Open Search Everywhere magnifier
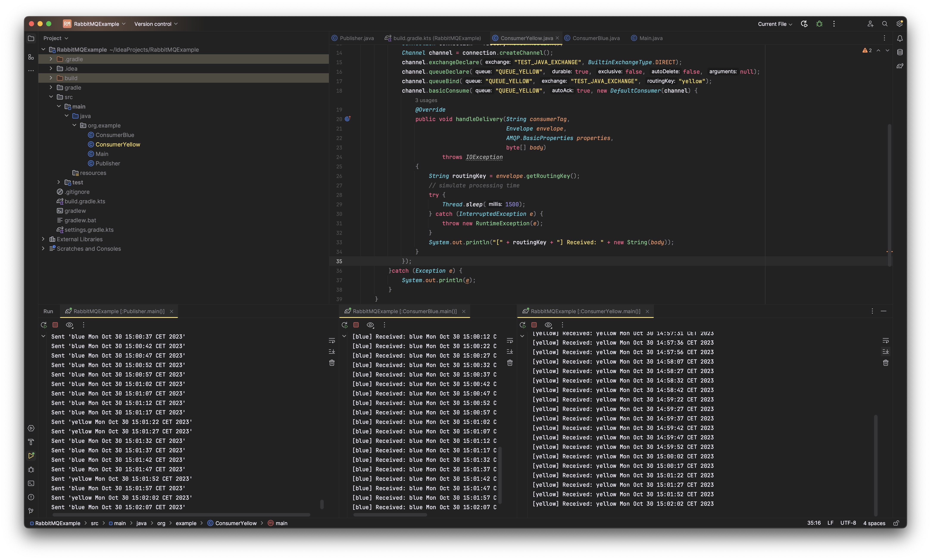Image resolution: width=931 pixels, height=560 pixels. (x=885, y=24)
